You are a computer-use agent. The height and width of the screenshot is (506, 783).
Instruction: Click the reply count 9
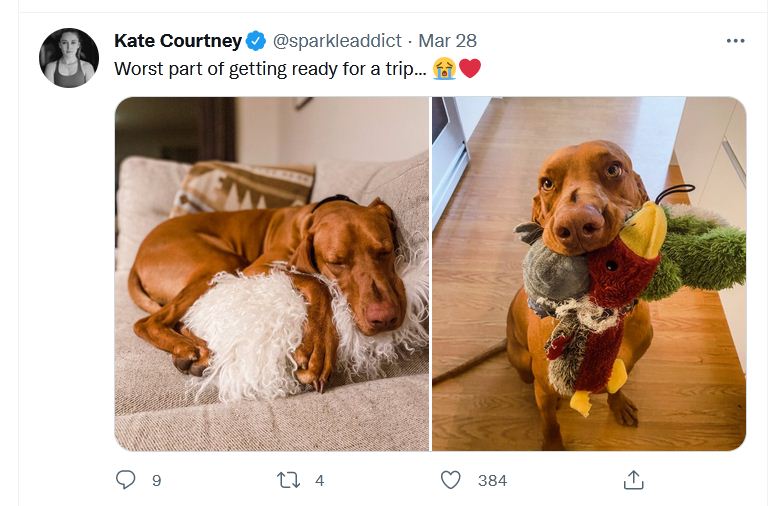point(156,481)
